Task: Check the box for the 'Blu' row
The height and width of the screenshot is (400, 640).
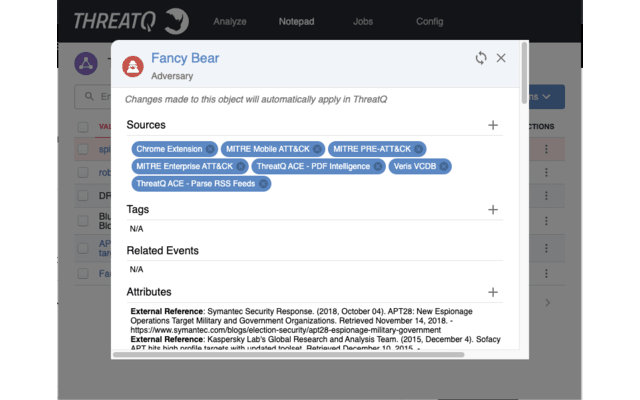Action: point(83,221)
